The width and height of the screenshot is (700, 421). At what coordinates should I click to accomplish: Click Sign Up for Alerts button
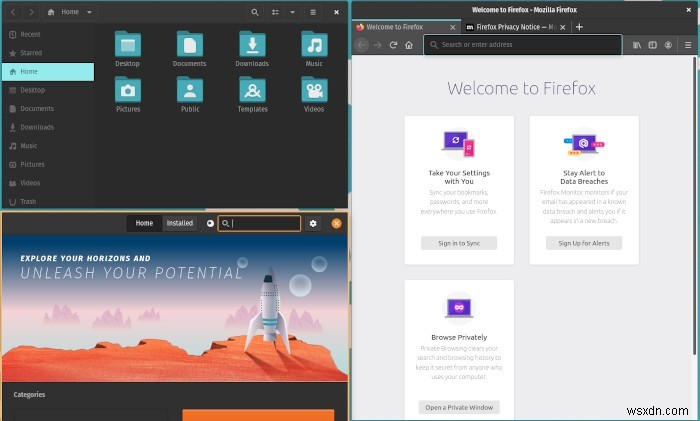[584, 243]
